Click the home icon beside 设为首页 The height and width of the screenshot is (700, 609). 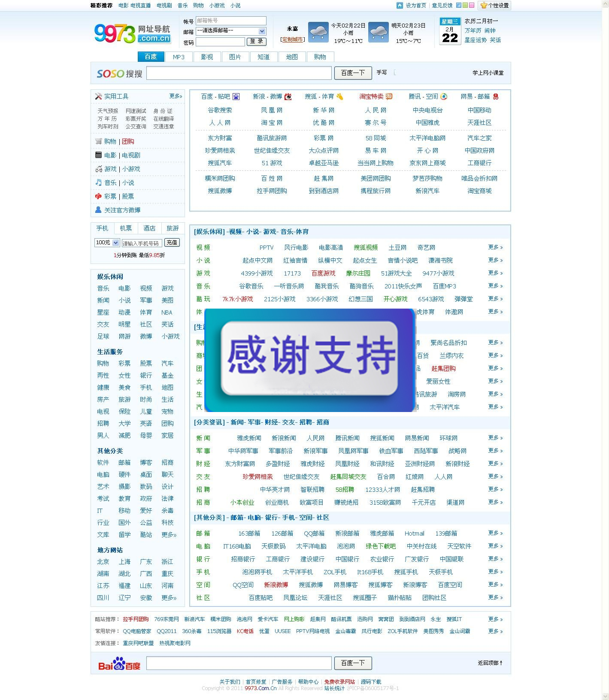(400, 5)
